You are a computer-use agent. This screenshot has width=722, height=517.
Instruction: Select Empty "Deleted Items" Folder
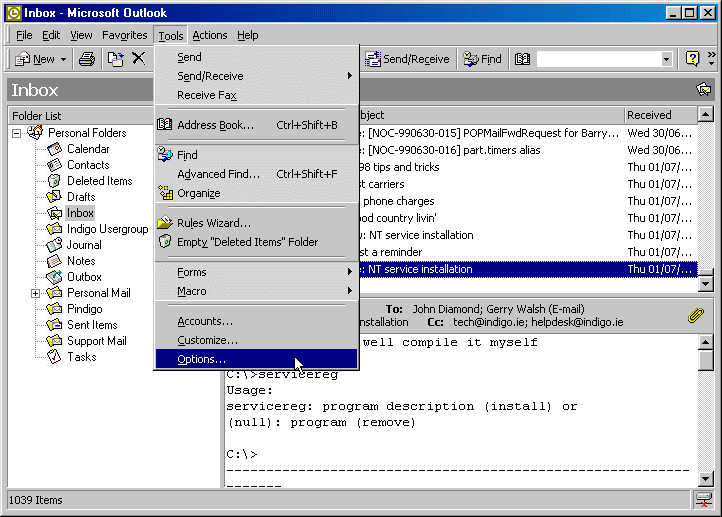click(x=256, y=242)
